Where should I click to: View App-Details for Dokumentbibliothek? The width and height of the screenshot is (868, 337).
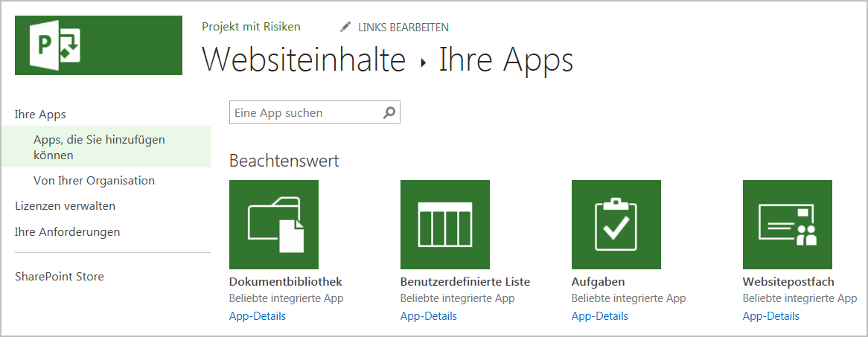[x=258, y=316]
